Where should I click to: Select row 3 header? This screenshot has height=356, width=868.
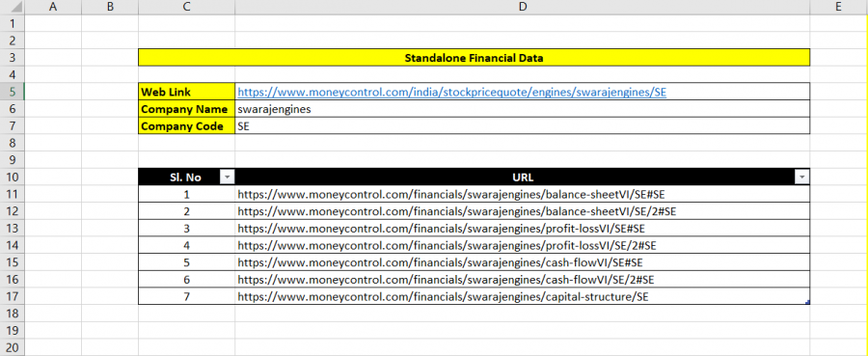tap(13, 58)
